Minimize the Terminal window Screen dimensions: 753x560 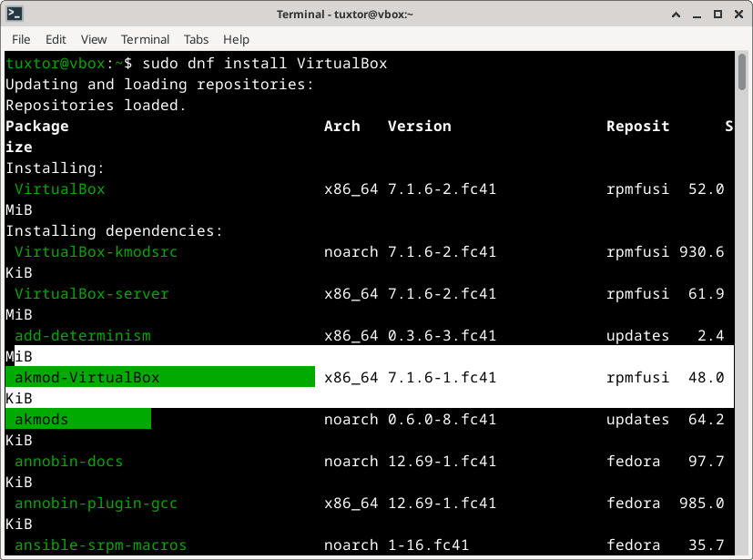[697, 15]
